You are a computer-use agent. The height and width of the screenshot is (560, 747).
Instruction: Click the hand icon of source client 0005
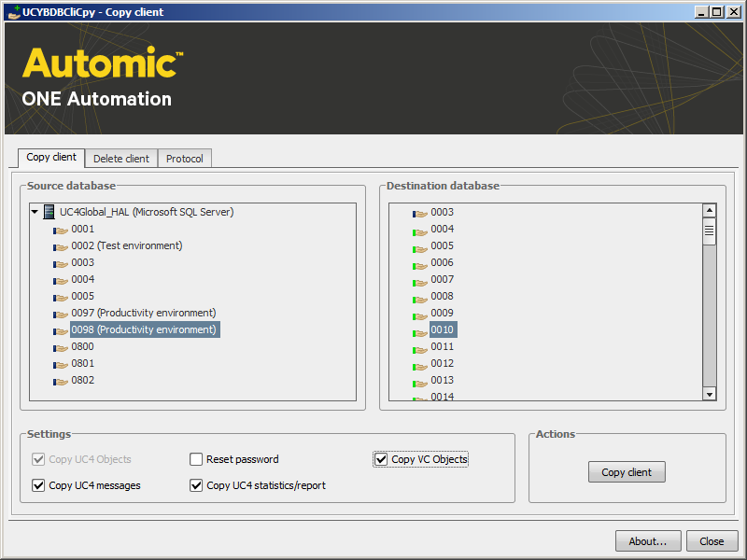coord(61,298)
